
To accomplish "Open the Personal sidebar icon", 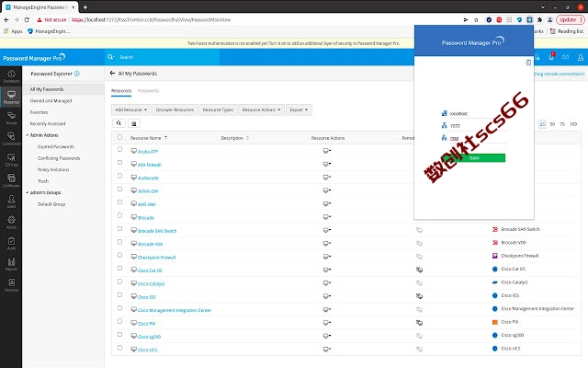I will coord(11,284).
